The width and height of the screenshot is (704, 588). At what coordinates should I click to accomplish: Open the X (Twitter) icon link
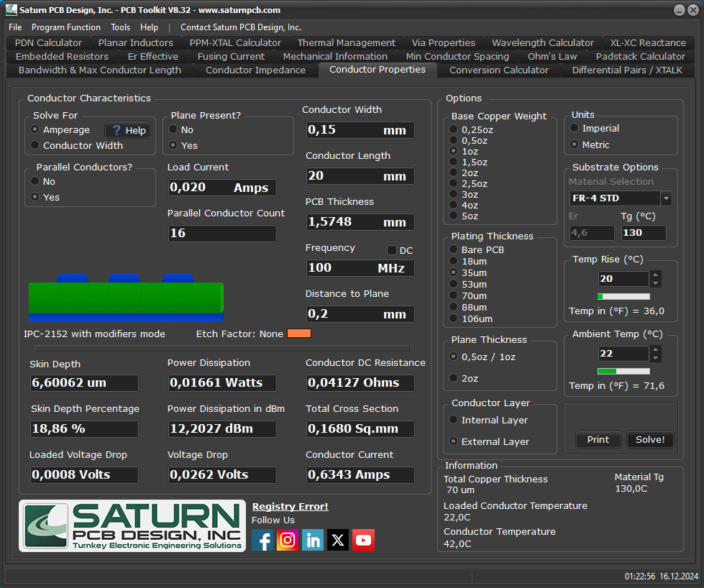pyautogui.click(x=338, y=540)
